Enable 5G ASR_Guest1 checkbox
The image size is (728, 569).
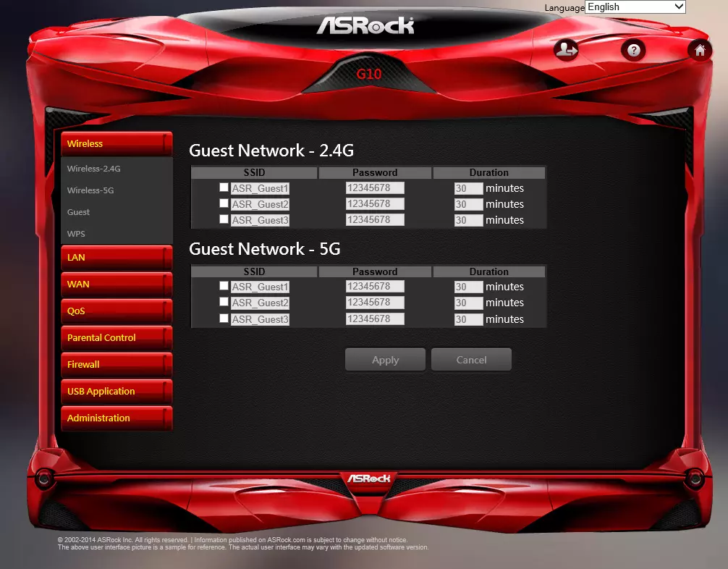click(224, 286)
